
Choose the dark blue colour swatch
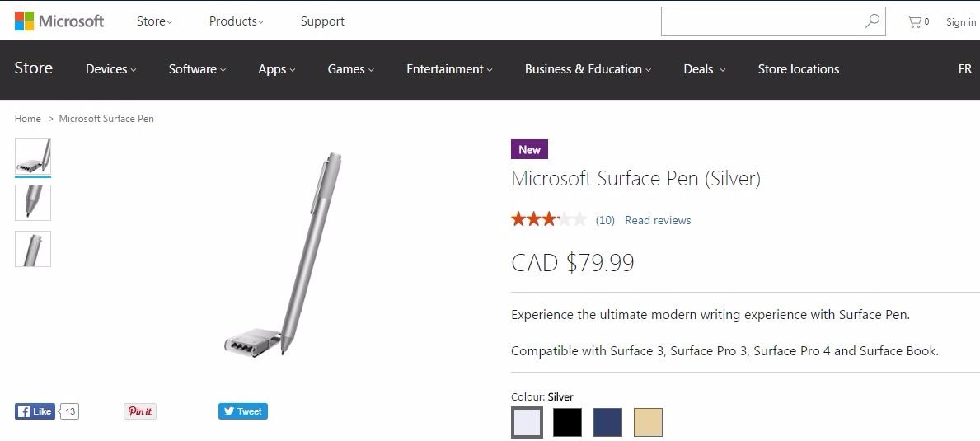click(607, 423)
